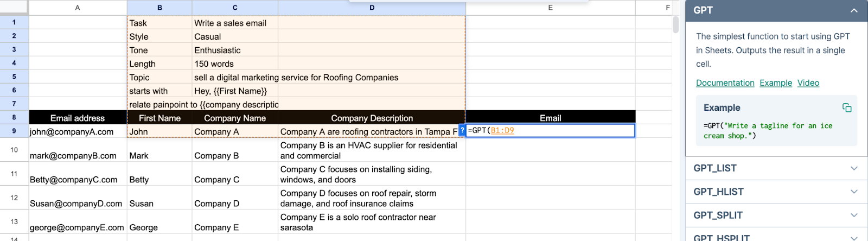Click the '150 words' cell

(x=235, y=64)
